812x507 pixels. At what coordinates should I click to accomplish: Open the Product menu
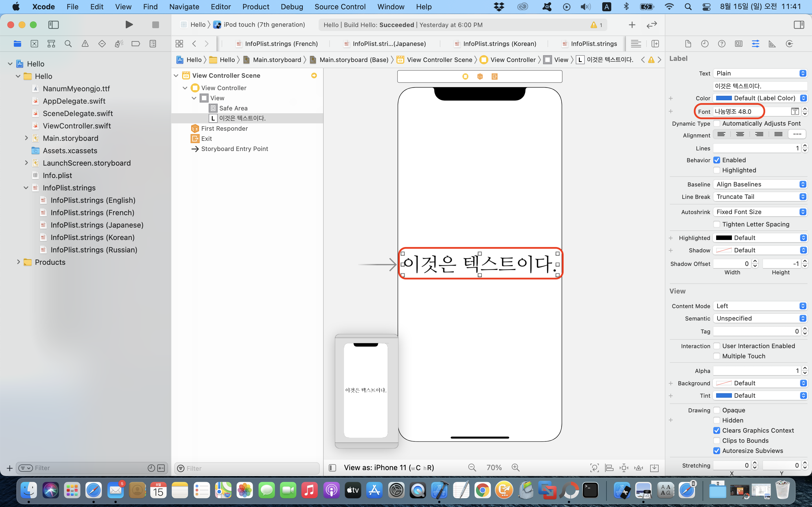(x=256, y=7)
